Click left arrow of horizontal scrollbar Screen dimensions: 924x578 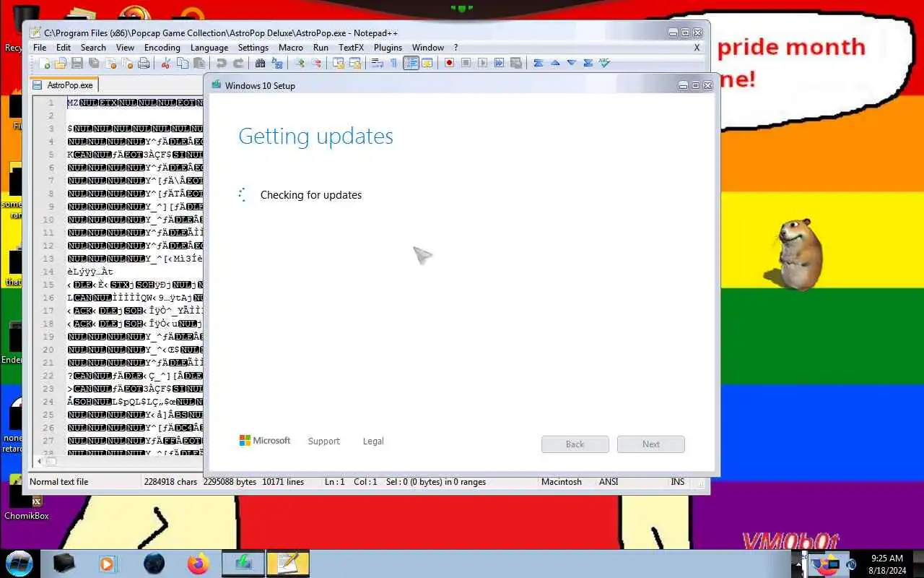39,461
